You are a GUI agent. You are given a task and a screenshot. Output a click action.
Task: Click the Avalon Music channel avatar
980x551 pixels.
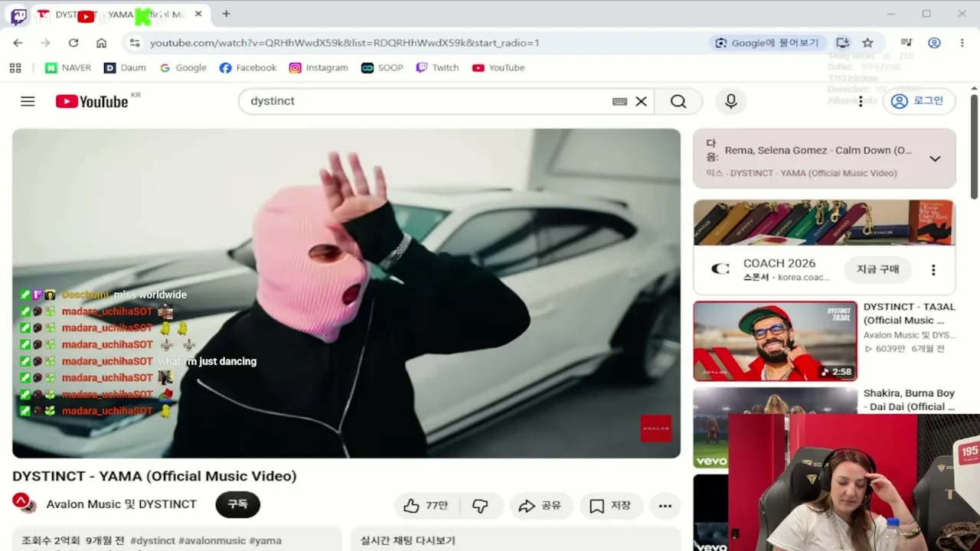(24, 504)
